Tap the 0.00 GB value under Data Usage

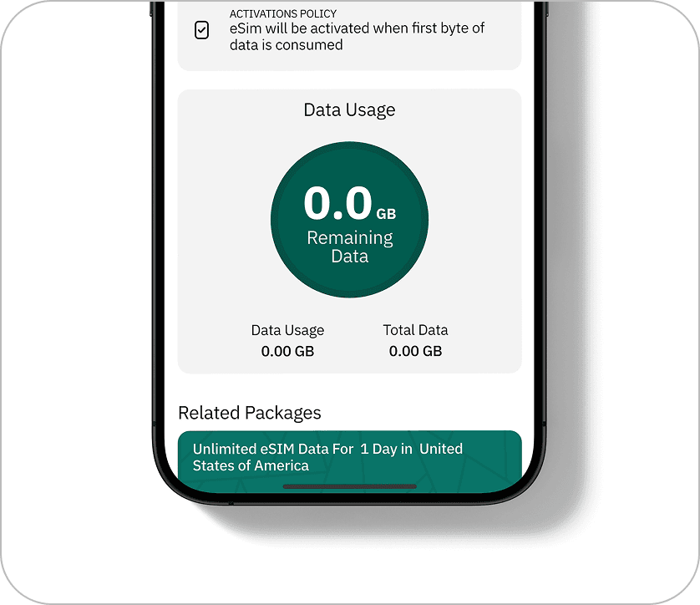[x=287, y=352]
